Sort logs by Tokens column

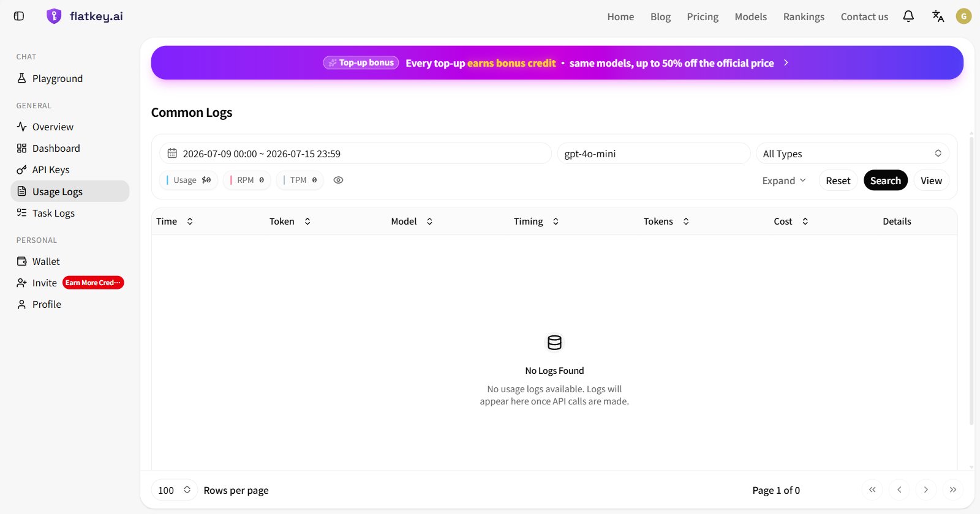click(x=666, y=222)
